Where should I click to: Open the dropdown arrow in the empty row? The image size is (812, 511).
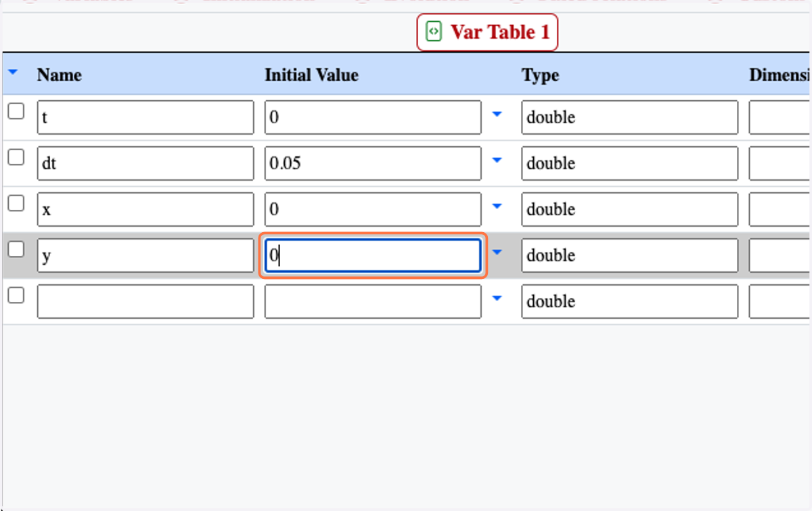[497, 298]
